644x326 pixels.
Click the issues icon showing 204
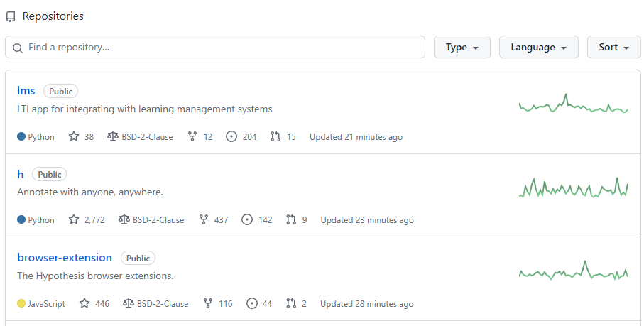click(231, 136)
